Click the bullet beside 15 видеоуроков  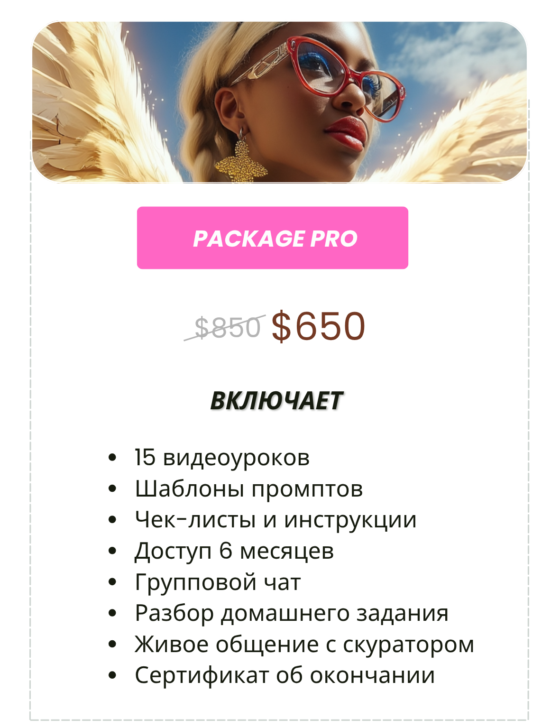coord(112,458)
